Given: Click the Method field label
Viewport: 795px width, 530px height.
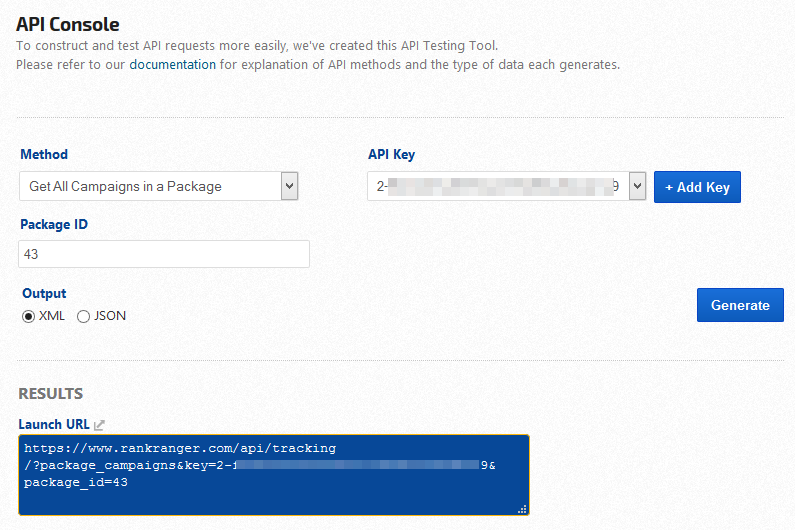Looking at the screenshot, I should 44,154.
